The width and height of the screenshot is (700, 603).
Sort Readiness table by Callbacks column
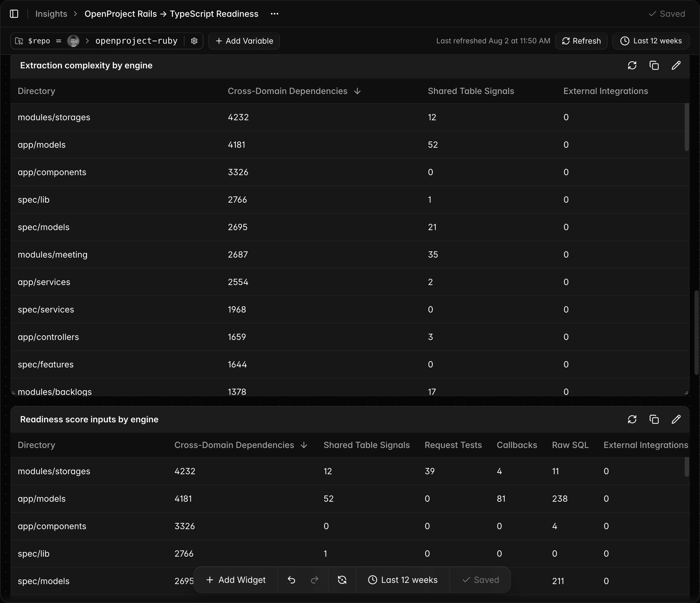517,445
